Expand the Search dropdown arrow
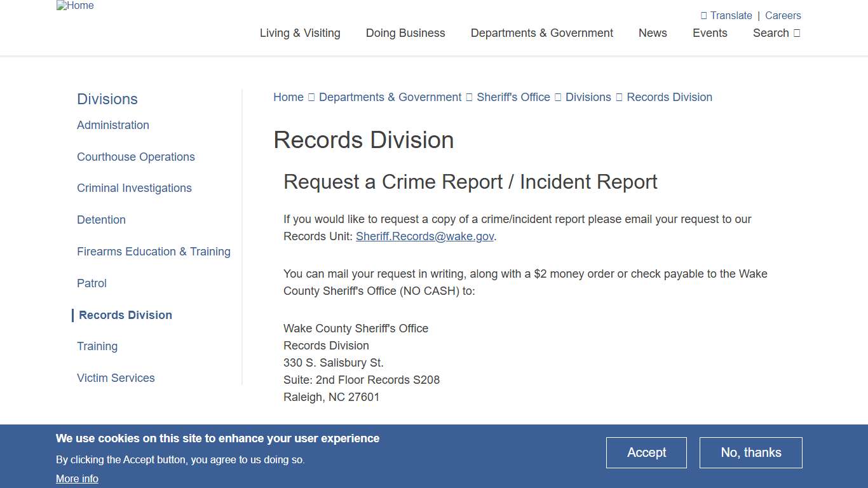This screenshot has width=868, height=488. tap(796, 33)
